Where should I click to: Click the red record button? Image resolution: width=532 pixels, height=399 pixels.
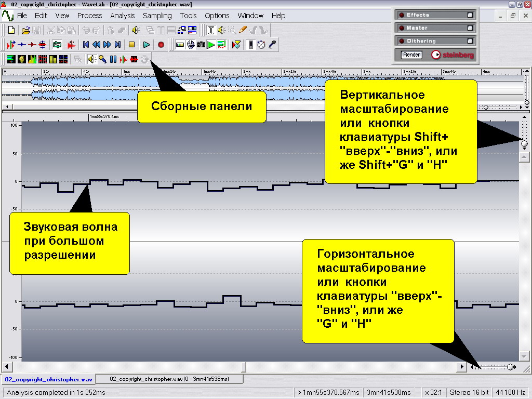161,45
